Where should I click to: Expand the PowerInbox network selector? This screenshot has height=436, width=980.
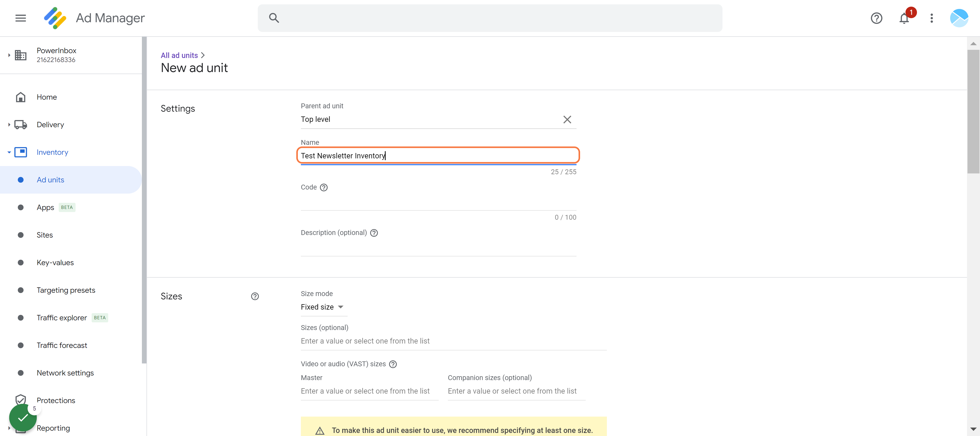pyautogui.click(x=9, y=55)
